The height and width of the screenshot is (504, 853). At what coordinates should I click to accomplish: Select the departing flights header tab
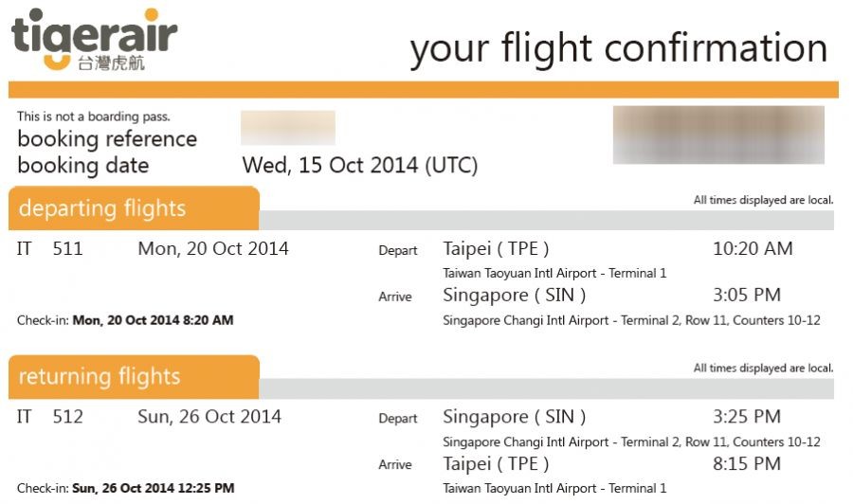click(133, 208)
